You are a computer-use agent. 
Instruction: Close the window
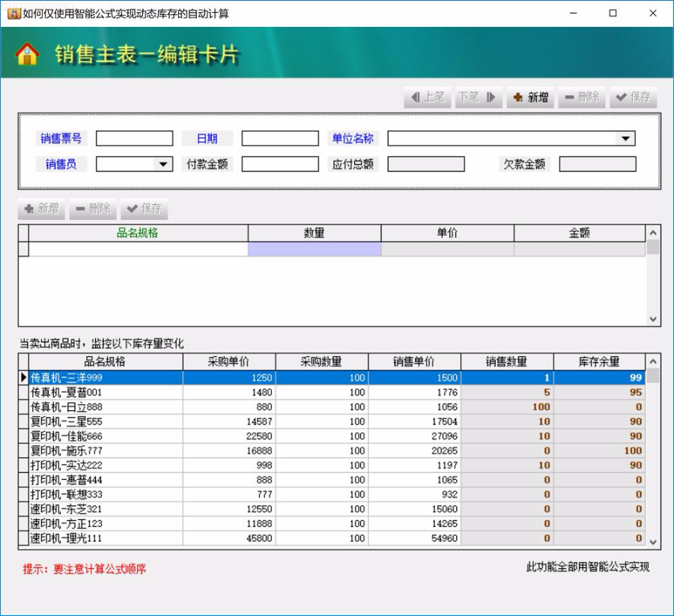tap(653, 13)
